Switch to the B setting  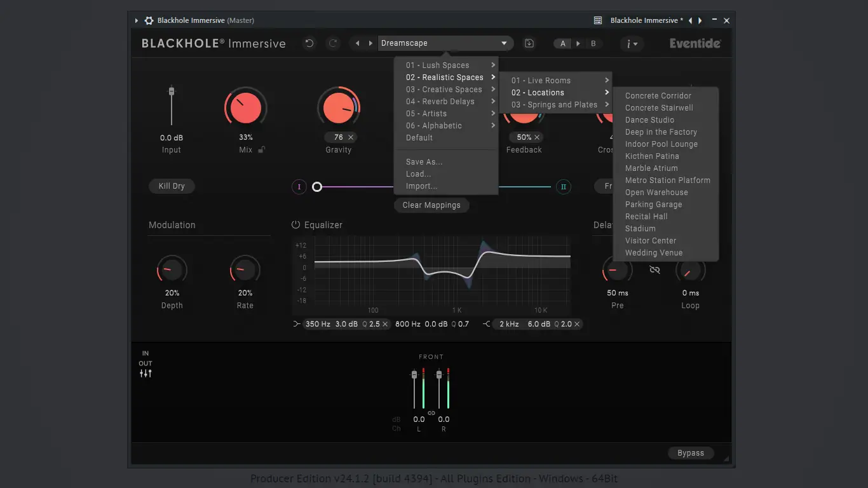pos(593,44)
